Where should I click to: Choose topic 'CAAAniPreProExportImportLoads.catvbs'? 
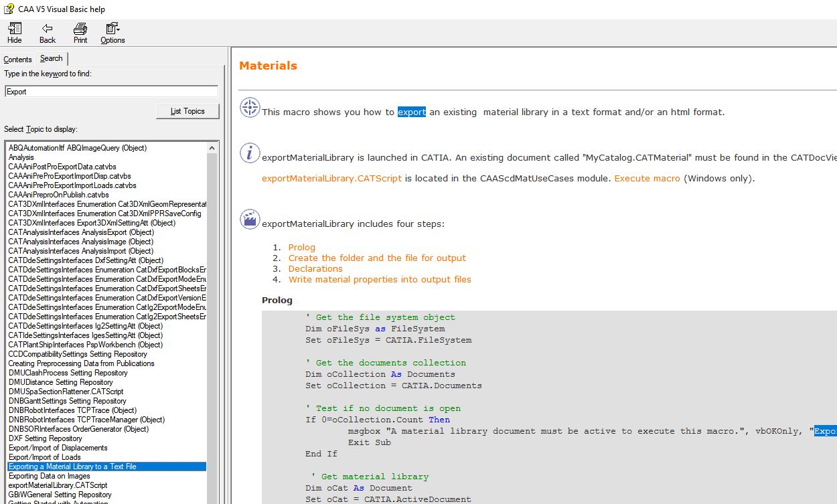[72, 185]
